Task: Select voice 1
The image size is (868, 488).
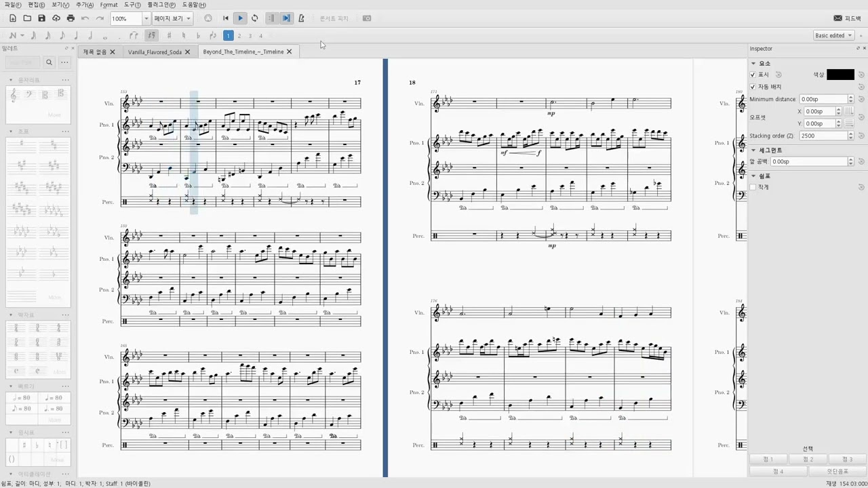Action: click(x=229, y=35)
